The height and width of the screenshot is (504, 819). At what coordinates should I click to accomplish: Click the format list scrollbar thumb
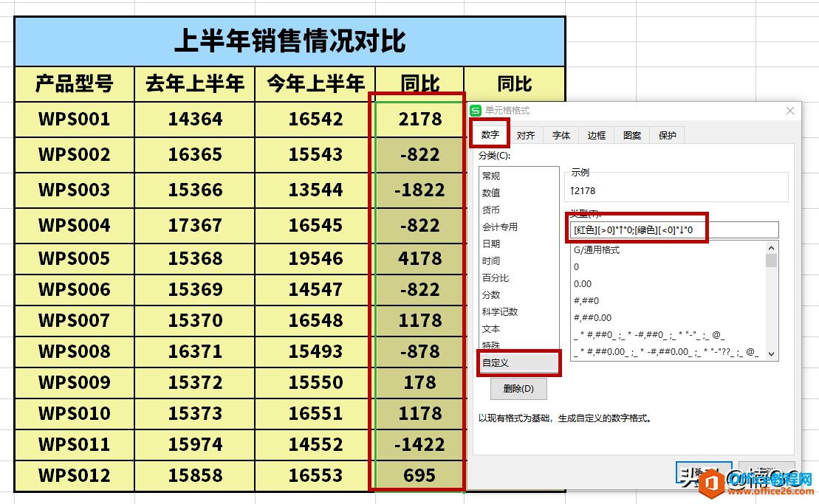772,260
